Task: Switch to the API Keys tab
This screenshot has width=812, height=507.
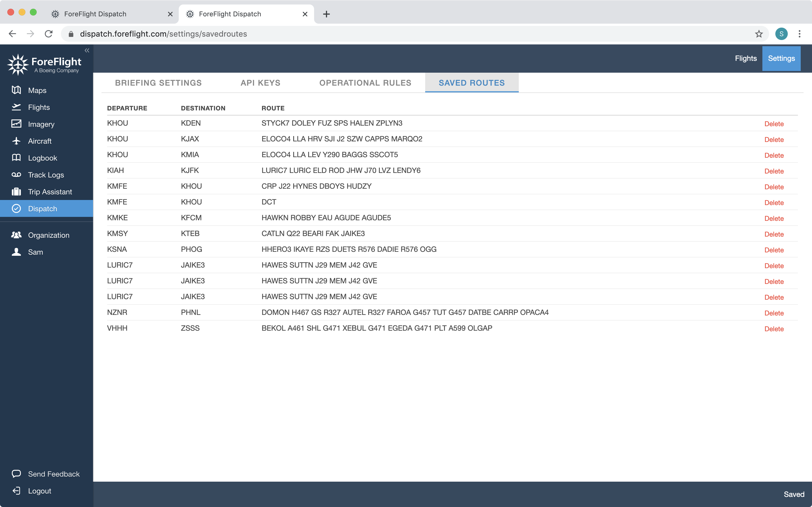Action: tap(260, 83)
